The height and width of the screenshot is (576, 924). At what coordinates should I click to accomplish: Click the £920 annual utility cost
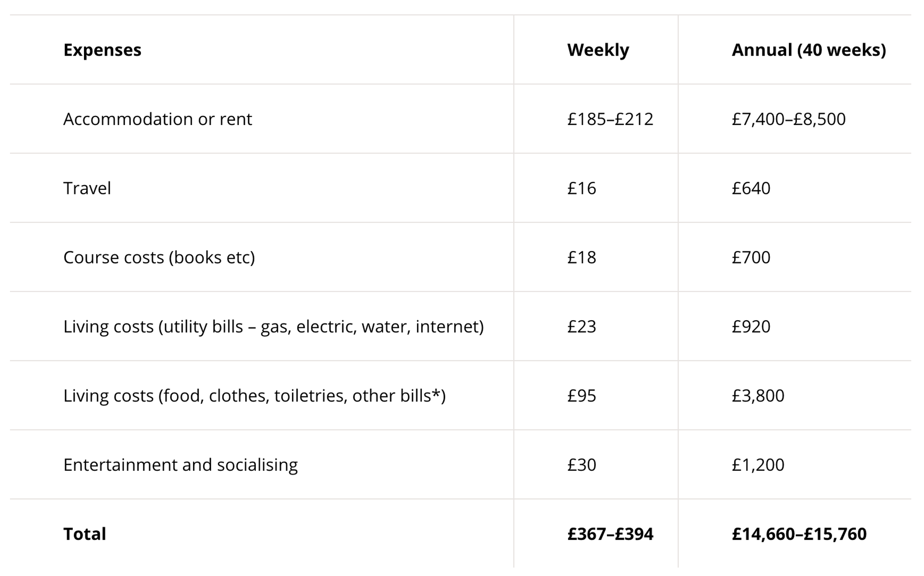pyautogui.click(x=751, y=326)
